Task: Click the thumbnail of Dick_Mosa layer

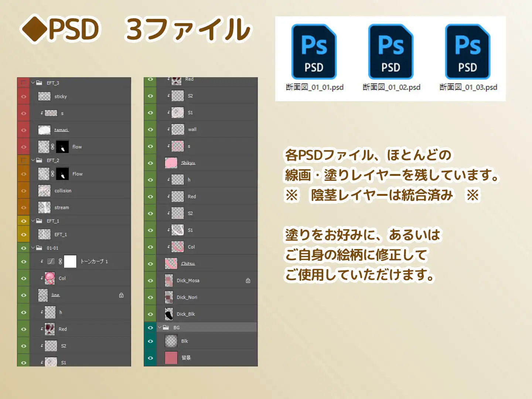Action: point(169,280)
